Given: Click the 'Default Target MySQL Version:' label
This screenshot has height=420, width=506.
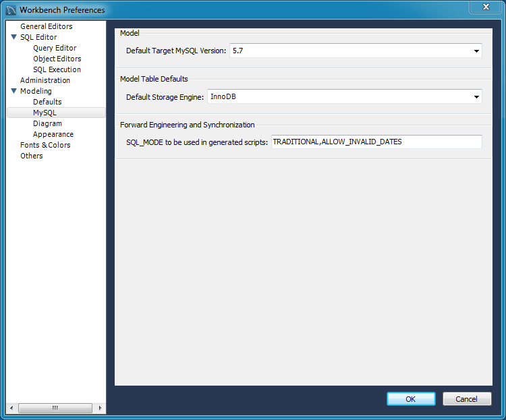Looking at the screenshot, I should click(176, 51).
